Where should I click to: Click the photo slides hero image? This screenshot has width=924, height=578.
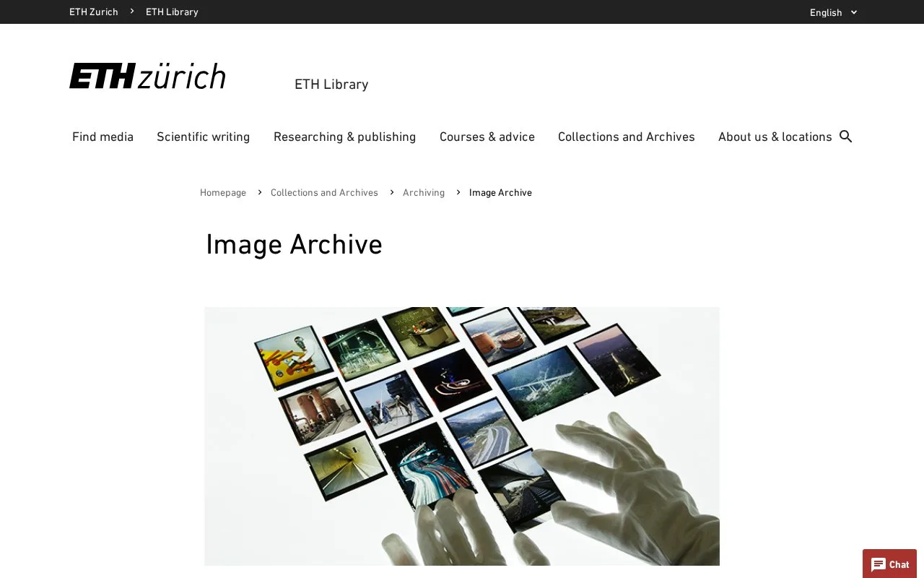pyautogui.click(x=462, y=436)
